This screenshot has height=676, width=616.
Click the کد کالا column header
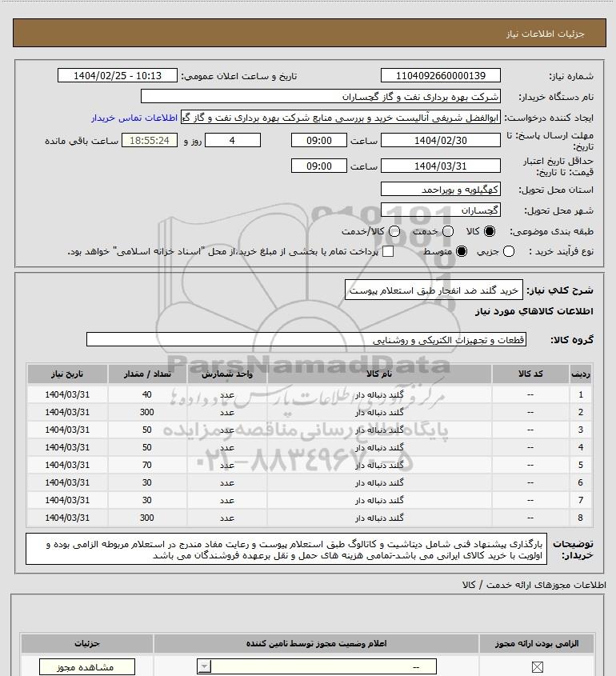[x=530, y=374]
